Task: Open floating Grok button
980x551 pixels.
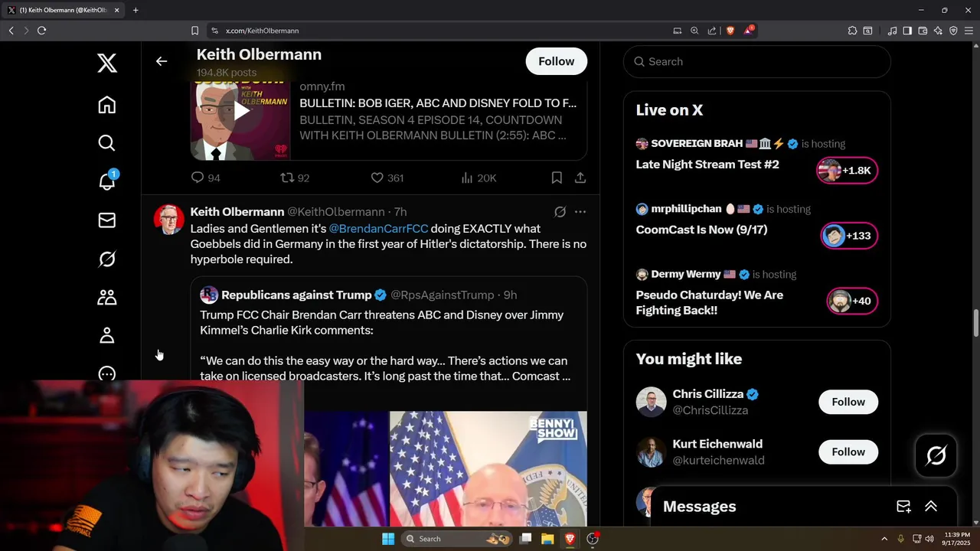Action: [x=936, y=456]
